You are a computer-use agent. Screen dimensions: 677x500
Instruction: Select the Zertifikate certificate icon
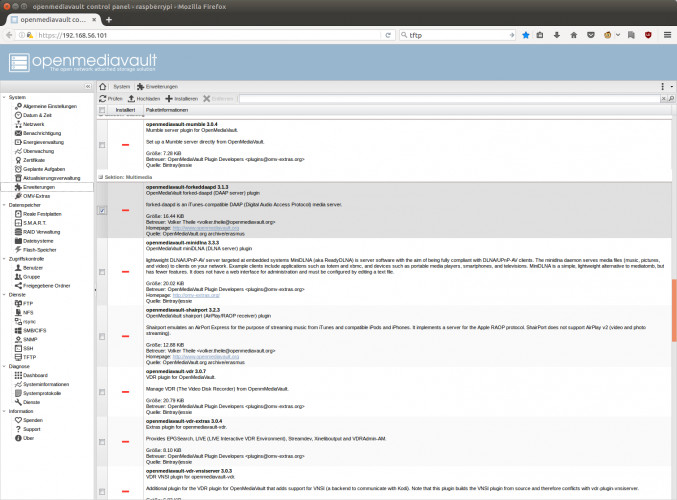pos(18,160)
